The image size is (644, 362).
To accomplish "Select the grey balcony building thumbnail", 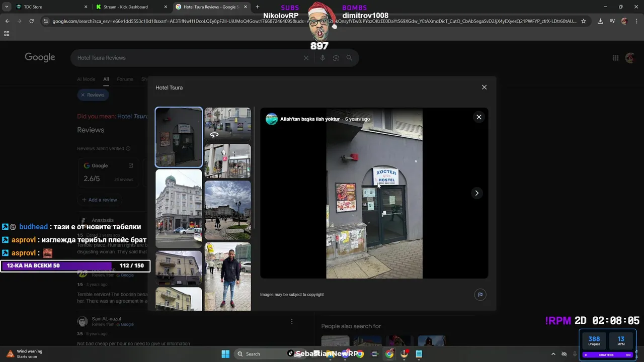I will tap(179, 267).
